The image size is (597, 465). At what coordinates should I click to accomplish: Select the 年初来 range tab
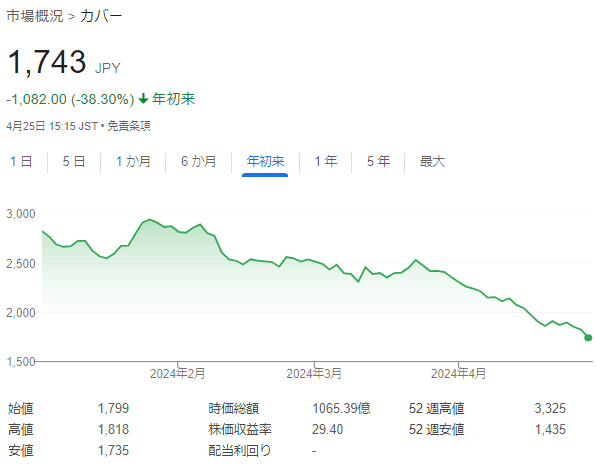tap(265, 161)
